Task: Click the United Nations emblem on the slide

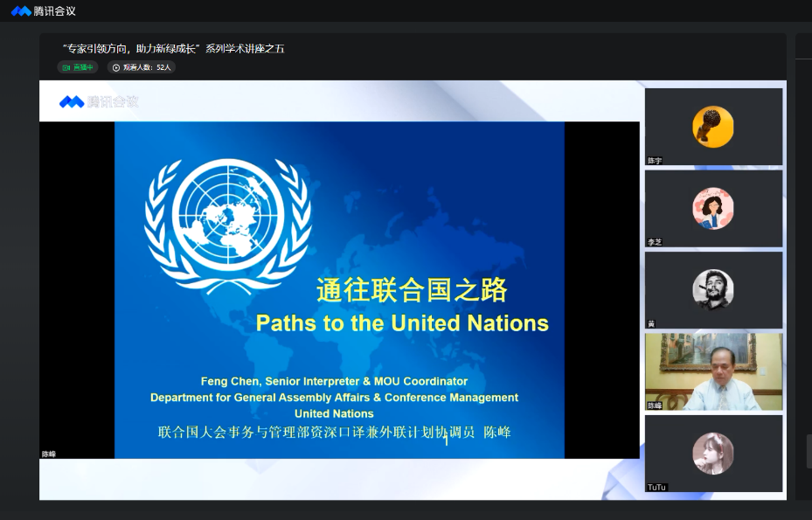Action: point(228,225)
